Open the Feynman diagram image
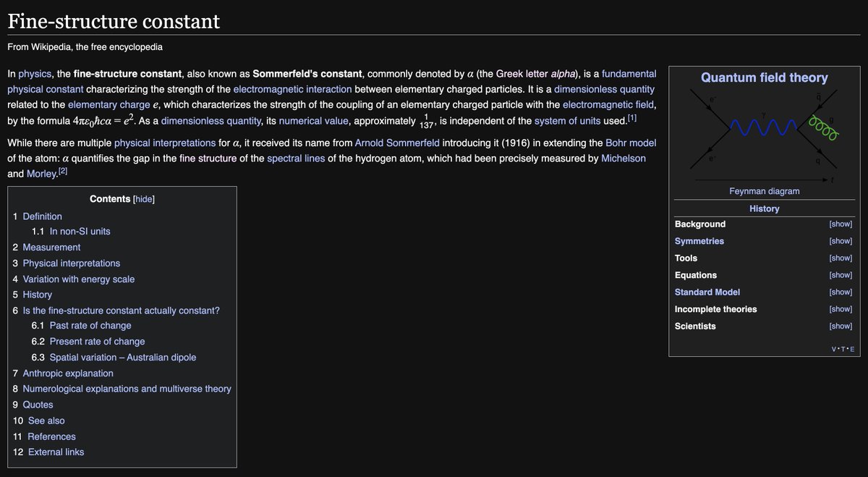 click(764, 135)
